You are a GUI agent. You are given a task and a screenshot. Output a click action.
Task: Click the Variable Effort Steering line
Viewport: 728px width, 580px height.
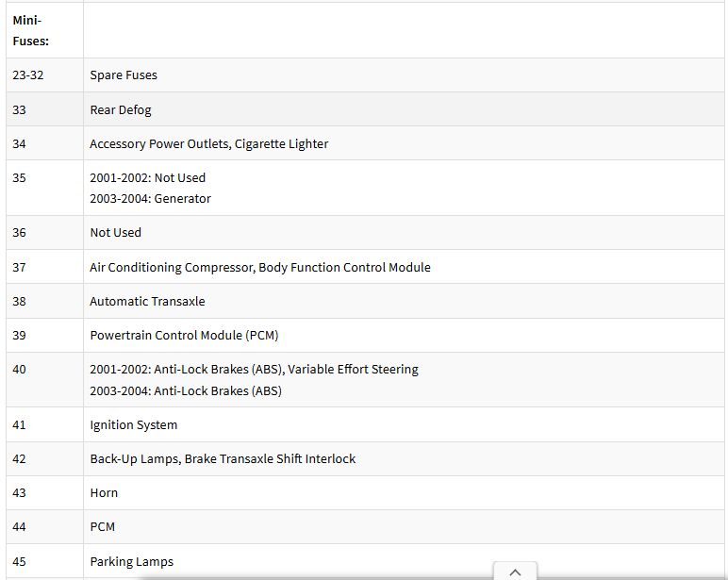254,369
